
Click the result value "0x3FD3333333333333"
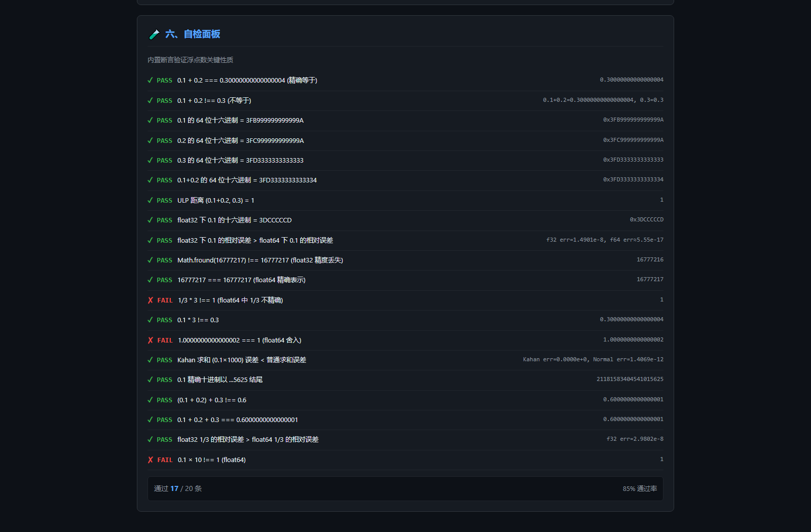tap(633, 160)
